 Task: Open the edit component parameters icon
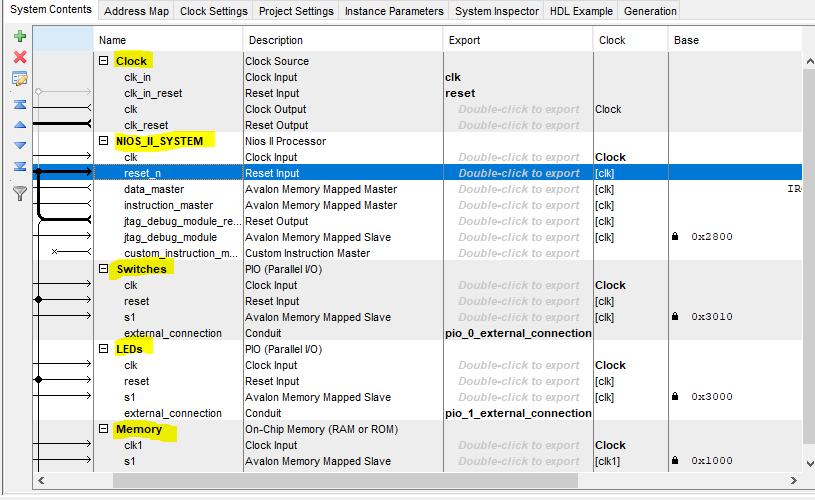20,79
